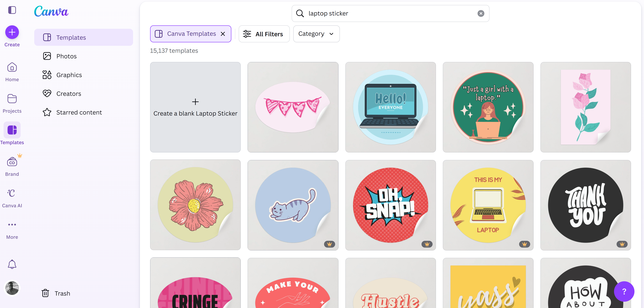Screen dimensions: 644x308
Task: Open Canva AI in sidebar
Action: (12, 198)
